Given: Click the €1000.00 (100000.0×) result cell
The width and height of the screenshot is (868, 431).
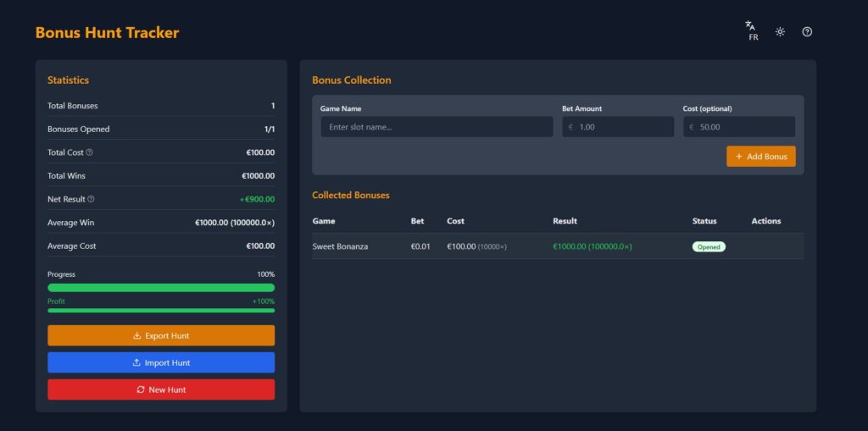Looking at the screenshot, I should coord(593,246).
